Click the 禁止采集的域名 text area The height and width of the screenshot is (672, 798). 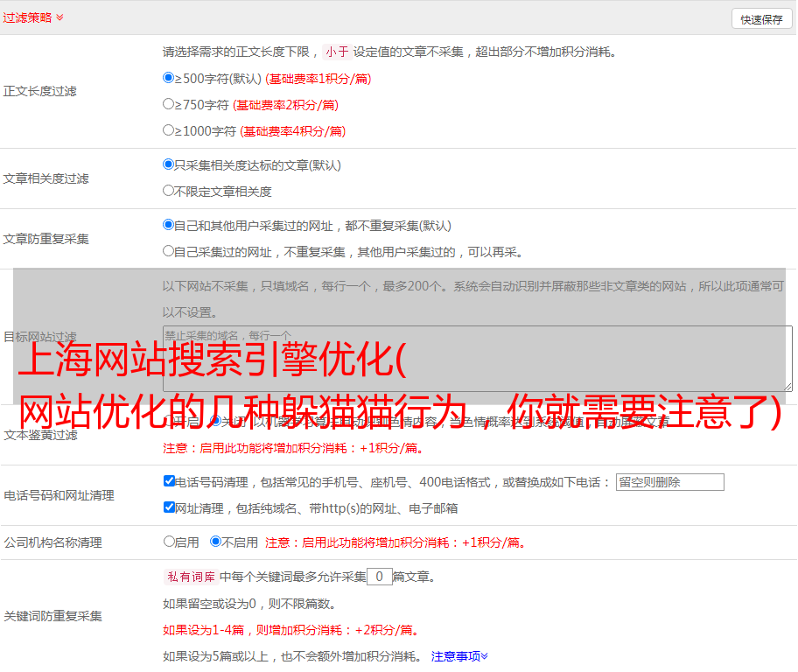coord(477,358)
